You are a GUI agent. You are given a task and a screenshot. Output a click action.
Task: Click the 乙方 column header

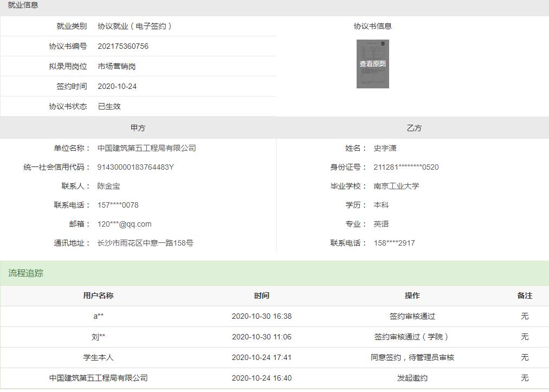414,127
